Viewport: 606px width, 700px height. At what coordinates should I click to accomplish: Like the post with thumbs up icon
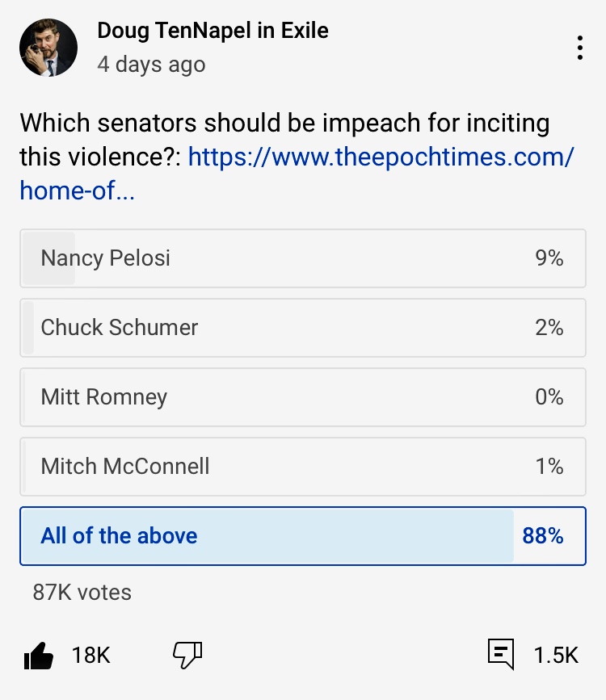tap(39, 656)
